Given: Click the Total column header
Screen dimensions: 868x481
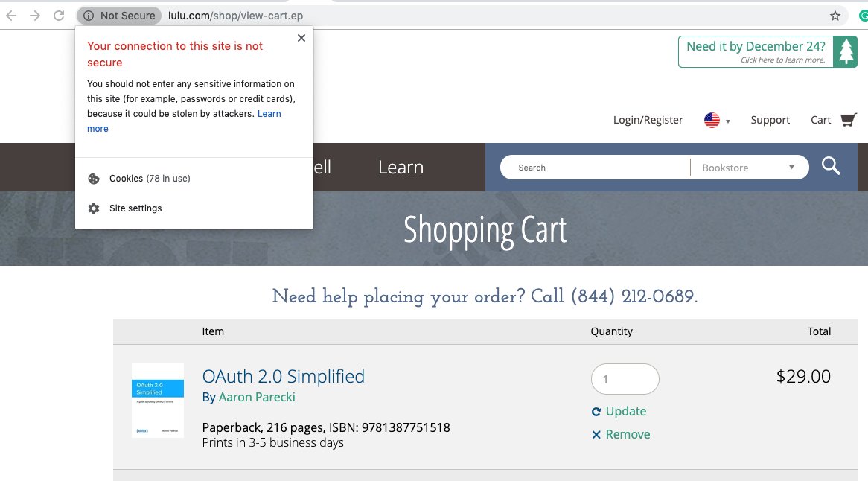Looking at the screenshot, I should click(820, 331).
